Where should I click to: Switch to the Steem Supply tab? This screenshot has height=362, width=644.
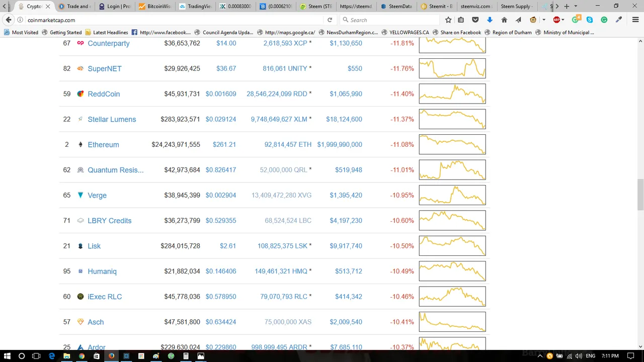pos(517,7)
